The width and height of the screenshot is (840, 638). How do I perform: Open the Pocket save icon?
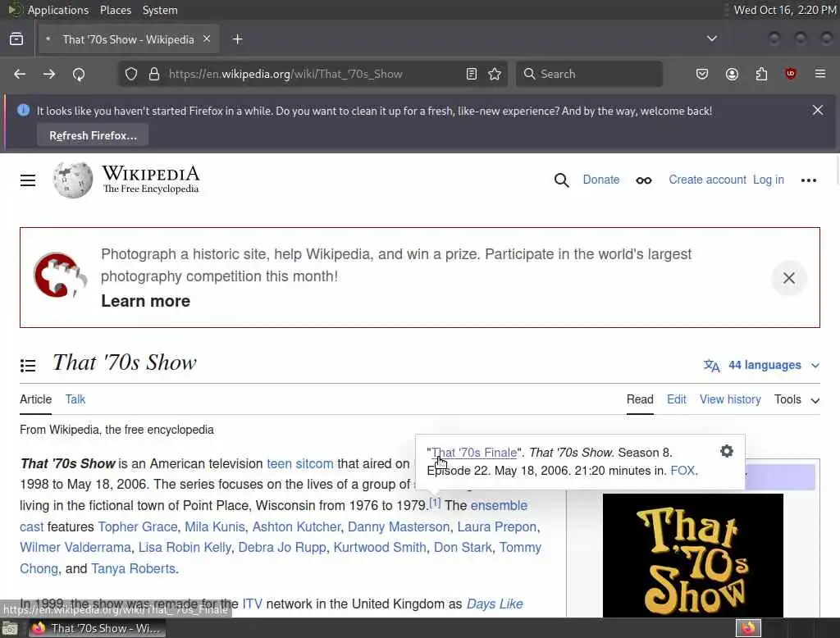click(x=702, y=74)
